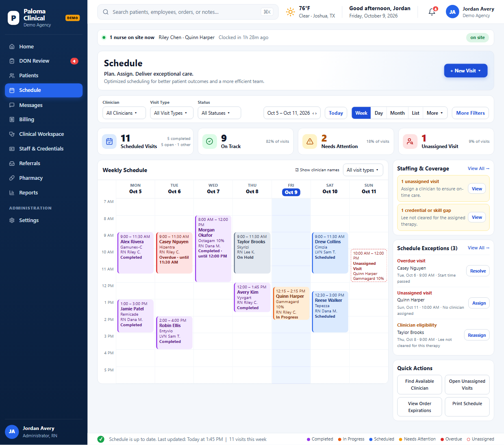The width and height of the screenshot is (504, 445).
Task: Click the Billing document icon
Action: tap(12, 120)
